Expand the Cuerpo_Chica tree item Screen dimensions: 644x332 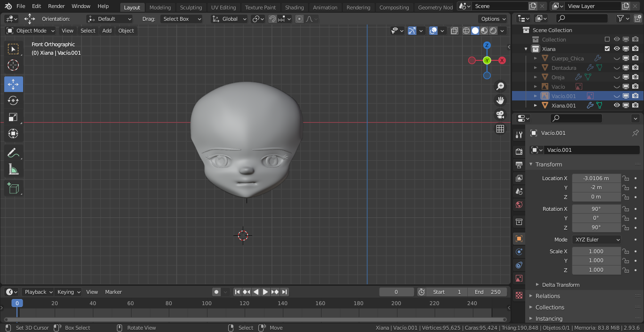click(x=536, y=58)
